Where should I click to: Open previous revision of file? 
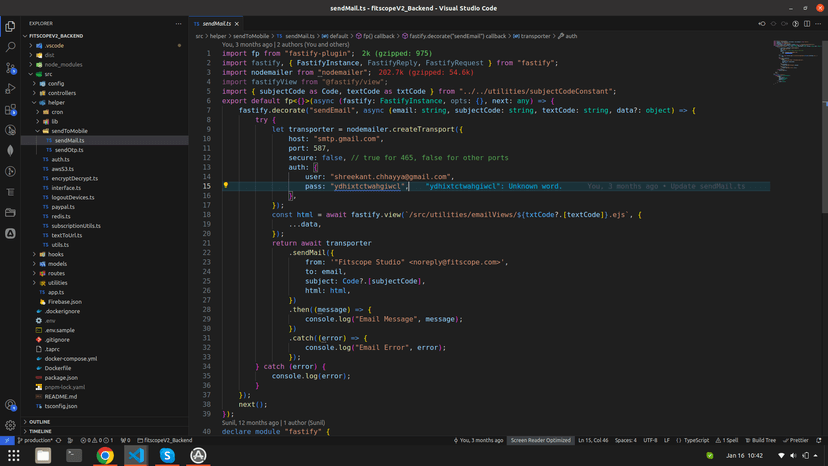[x=761, y=24]
